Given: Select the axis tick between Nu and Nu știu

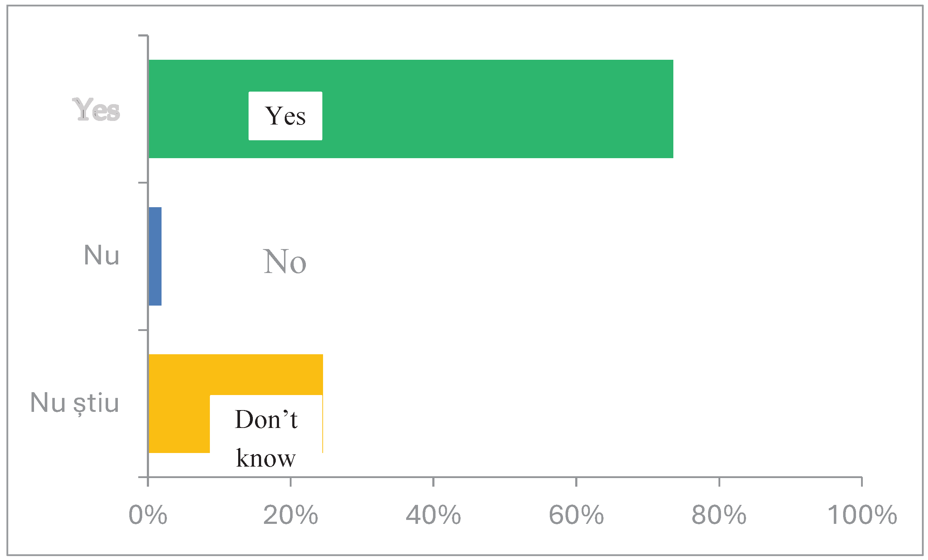Looking at the screenshot, I should [x=143, y=330].
